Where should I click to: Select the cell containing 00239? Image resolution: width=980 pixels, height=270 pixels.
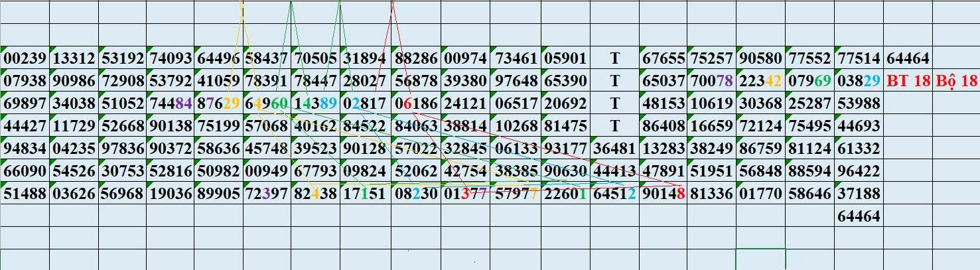point(25,58)
